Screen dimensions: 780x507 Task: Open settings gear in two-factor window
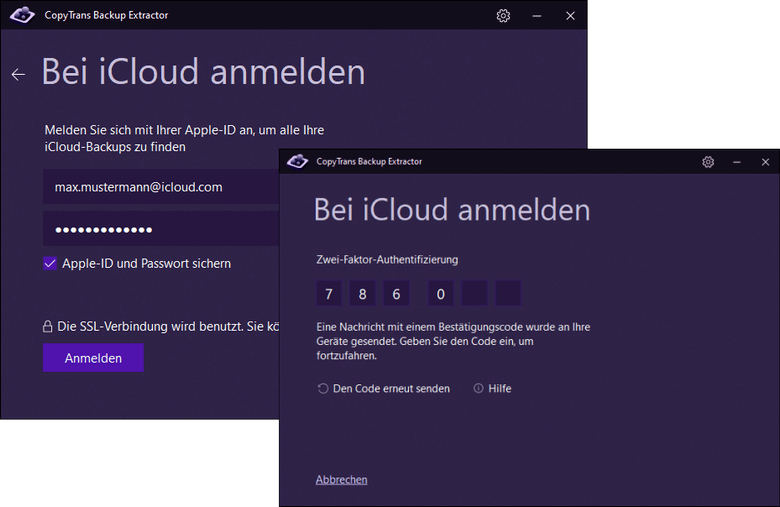[x=708, y=162]
